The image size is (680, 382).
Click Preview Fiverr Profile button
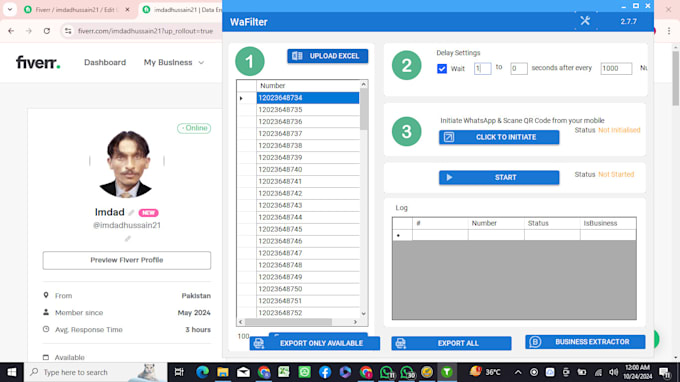pyautogui.click(x=127, y=260)
